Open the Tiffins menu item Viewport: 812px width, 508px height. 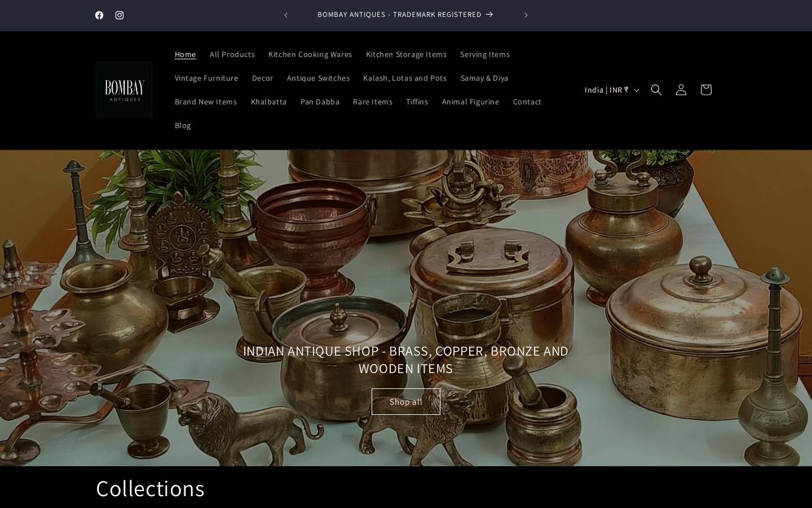tap(417, 102)
